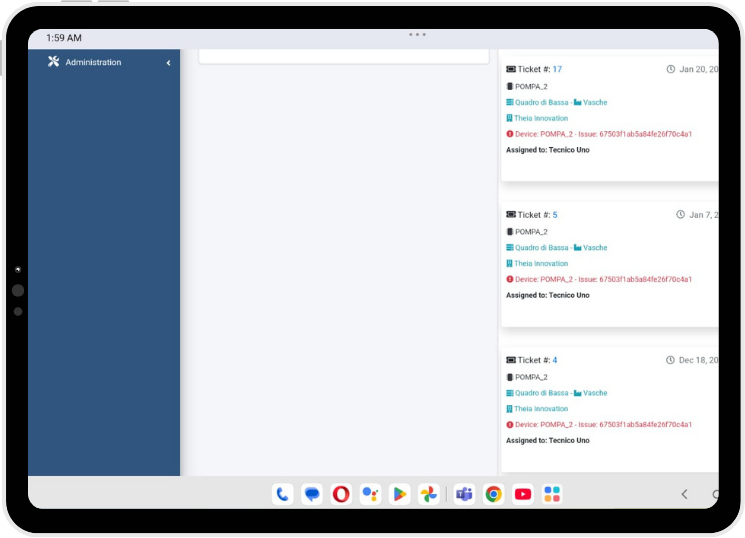Open ticket number 4 link
Viewport: 745px width, 538px height.
(554, 360)
